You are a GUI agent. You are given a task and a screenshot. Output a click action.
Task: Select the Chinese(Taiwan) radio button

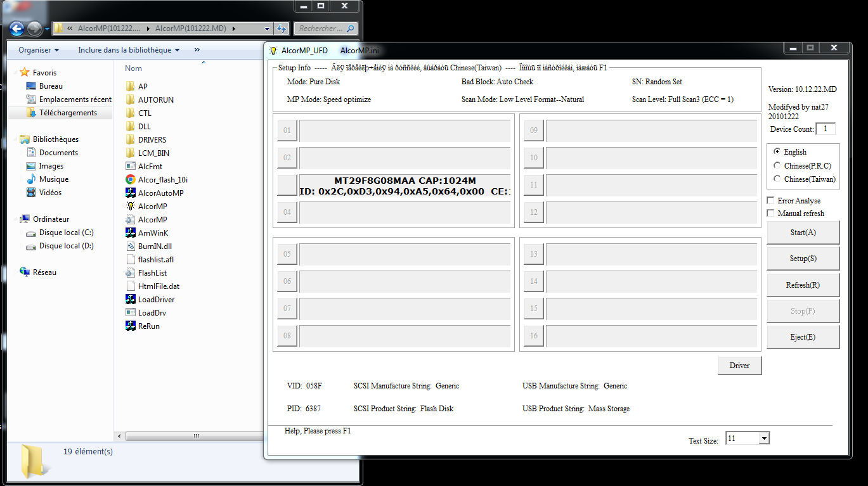[x=777, y=179]
